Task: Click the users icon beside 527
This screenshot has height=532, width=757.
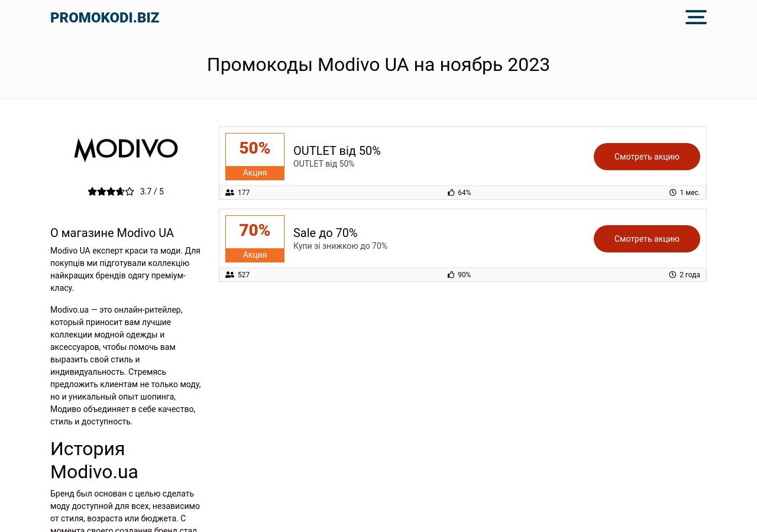Action: tap(230, 275)
